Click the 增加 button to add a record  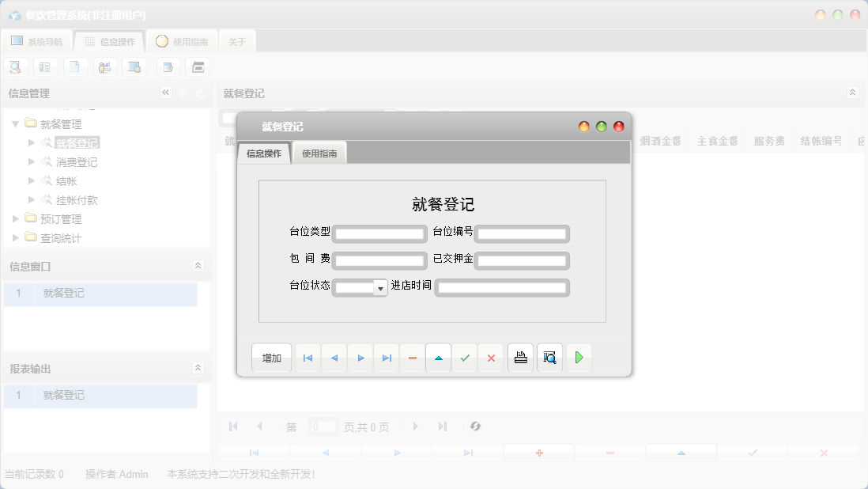[x=271, y=358]
